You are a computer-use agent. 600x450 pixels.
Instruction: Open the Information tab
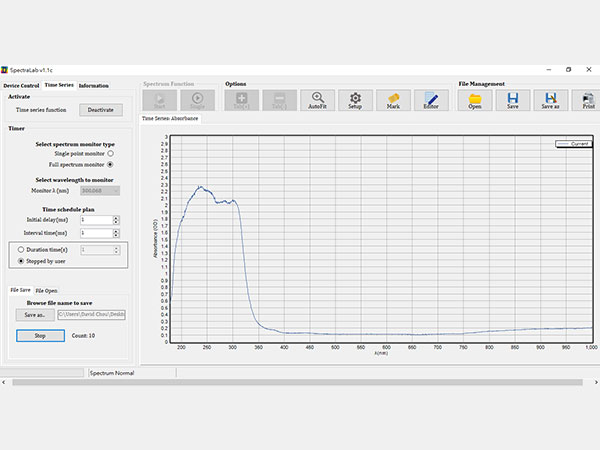(94, 86)
